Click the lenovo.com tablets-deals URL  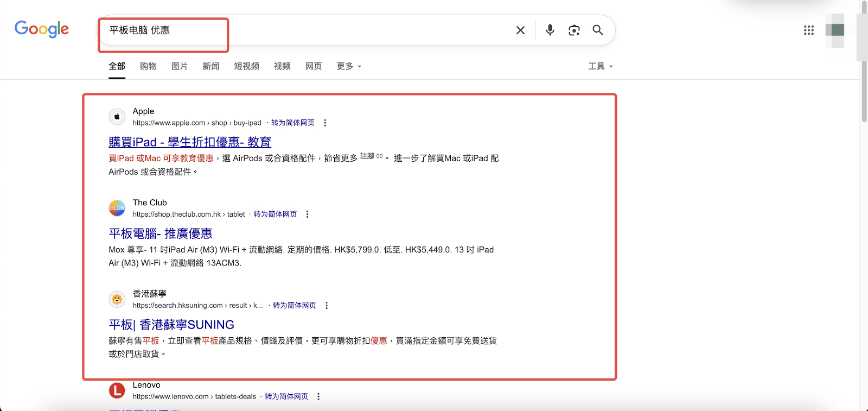click(x=194, y=397)
